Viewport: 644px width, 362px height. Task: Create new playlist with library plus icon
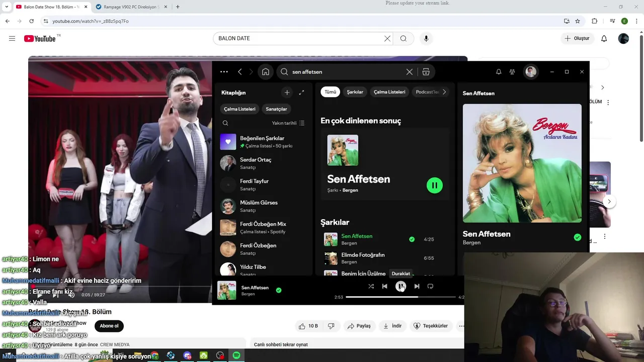pos(287,93)
